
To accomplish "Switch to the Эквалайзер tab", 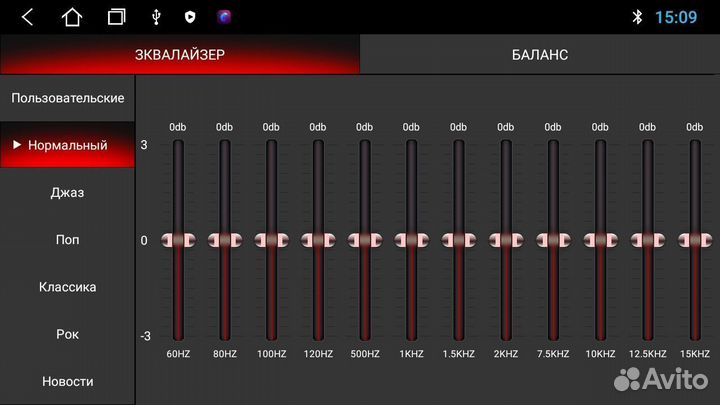I will (x=180, y=55).
